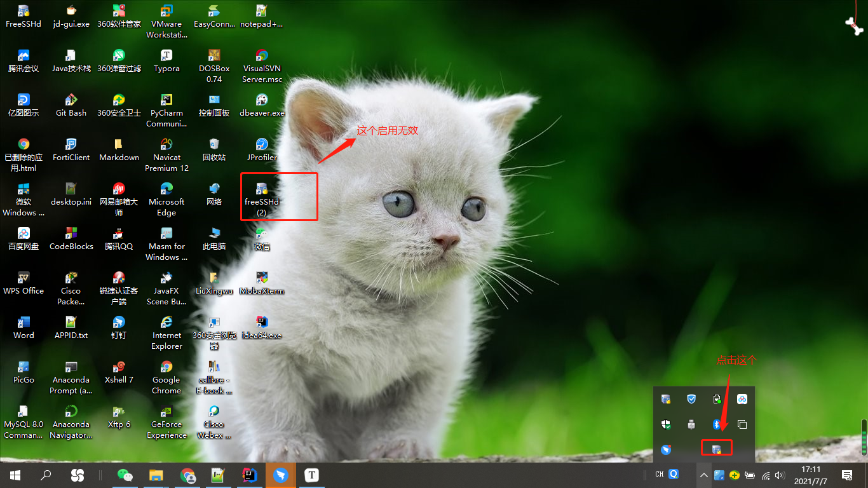
Task: Select the FortiClient shortcut
Action: pyautogui.click(x=71, y=150)
